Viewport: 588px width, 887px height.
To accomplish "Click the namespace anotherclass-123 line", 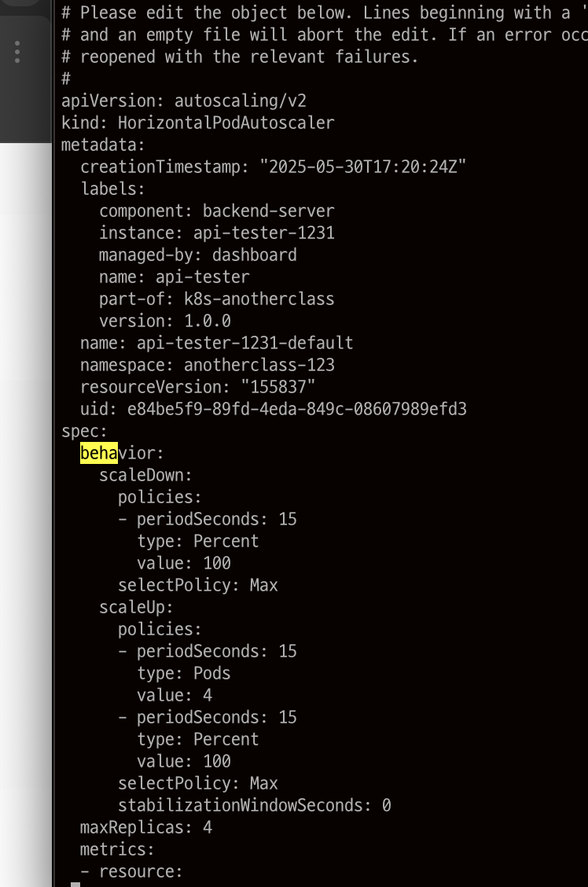I will pos(207,365).
